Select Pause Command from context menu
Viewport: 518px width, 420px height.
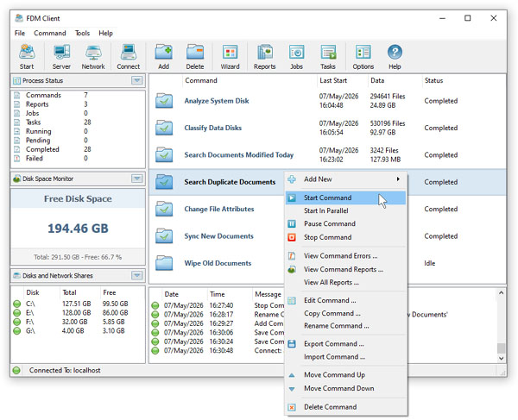coord(345,224)
